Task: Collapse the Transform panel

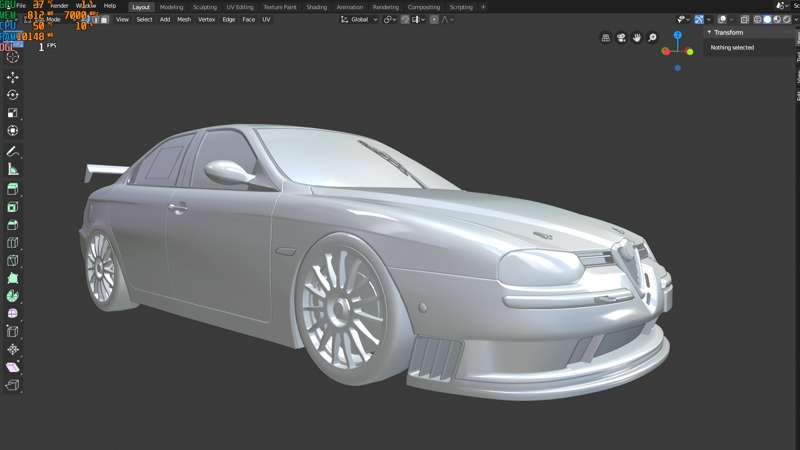Action: [x=709, y=32]
